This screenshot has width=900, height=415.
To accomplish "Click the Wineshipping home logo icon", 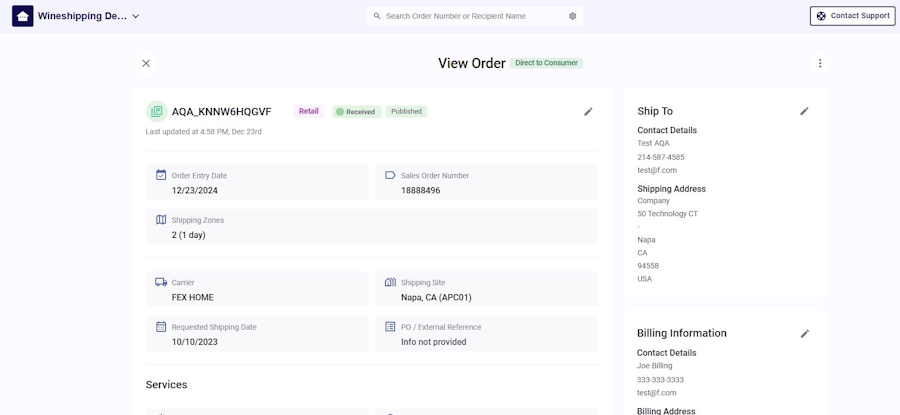I will 22,16.
